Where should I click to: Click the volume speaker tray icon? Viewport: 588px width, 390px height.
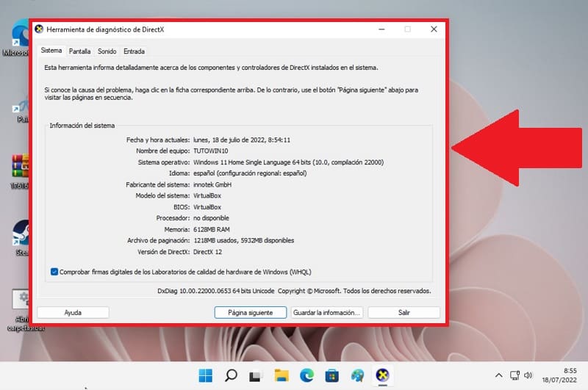pos(528,375)
